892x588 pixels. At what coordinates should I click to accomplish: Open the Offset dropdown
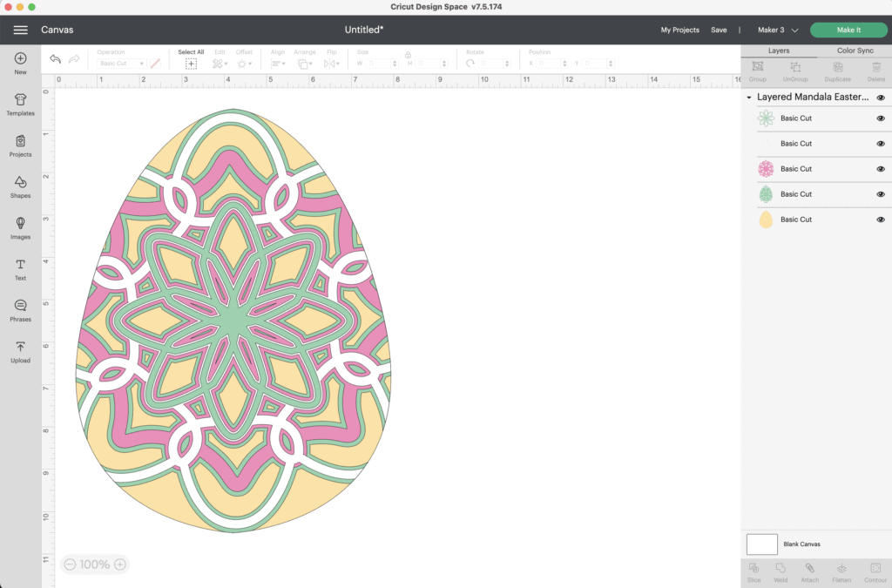click(x=244, y=64)
